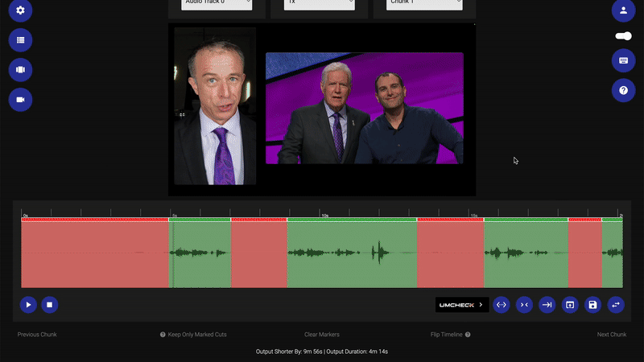Toggle the switch below the profile icon
644x362 pixels.
623,36
